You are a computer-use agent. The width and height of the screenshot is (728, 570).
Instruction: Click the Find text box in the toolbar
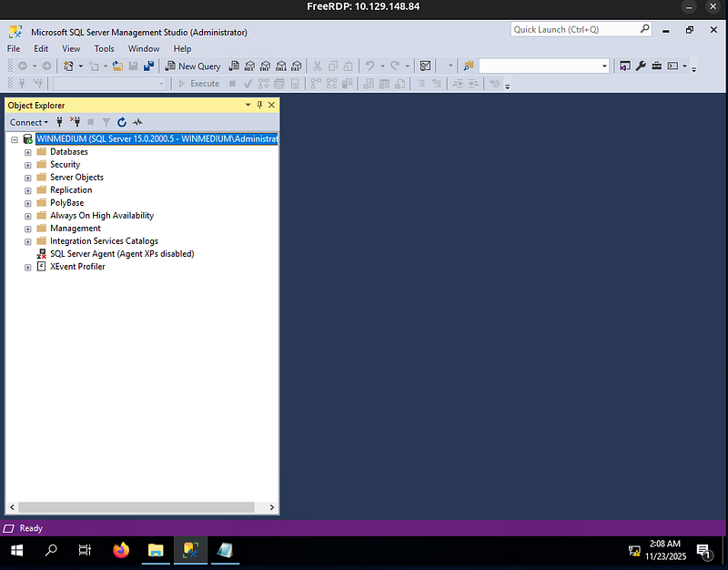543,66
